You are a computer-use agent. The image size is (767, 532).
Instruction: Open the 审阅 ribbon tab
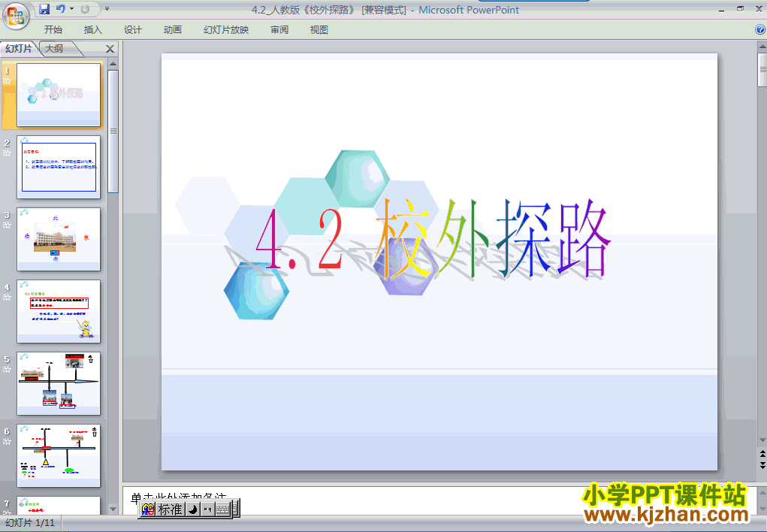tap(279, 30)
